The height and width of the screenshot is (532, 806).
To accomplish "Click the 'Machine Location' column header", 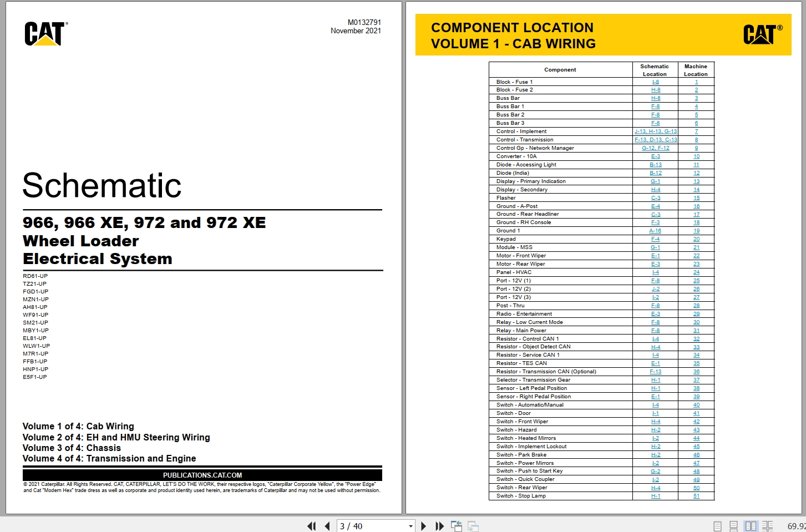I will click(x=696, y=70).
